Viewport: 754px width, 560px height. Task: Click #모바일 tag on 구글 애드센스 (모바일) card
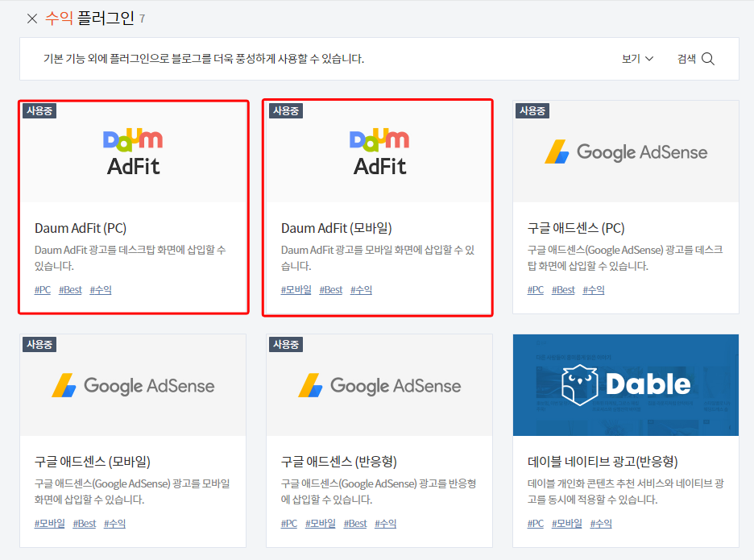coord(49,524)
